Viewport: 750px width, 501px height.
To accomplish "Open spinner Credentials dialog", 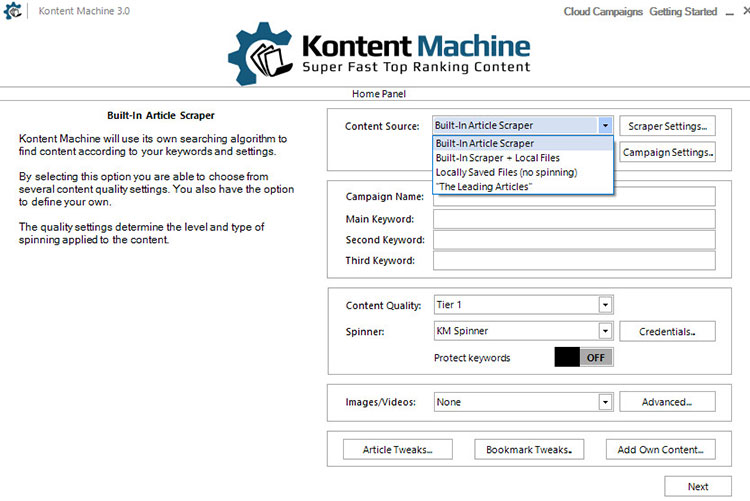I will click(x=667, y=331).
